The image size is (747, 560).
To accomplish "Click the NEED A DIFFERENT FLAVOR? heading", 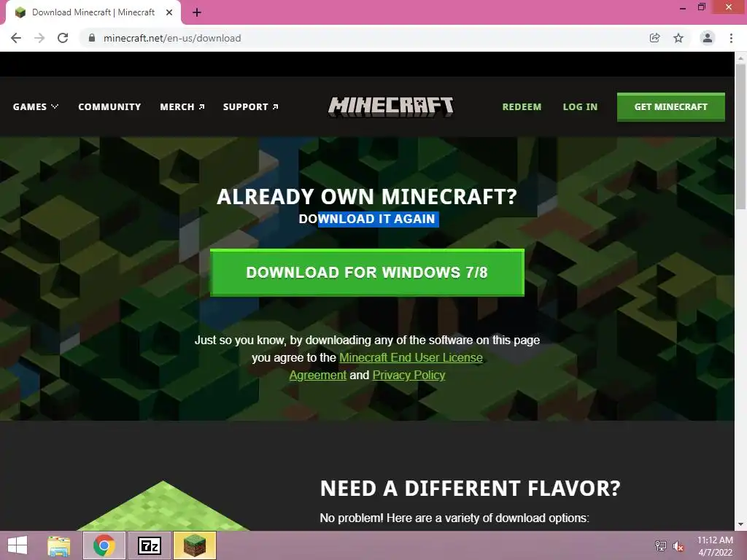I will click(471, 488).
